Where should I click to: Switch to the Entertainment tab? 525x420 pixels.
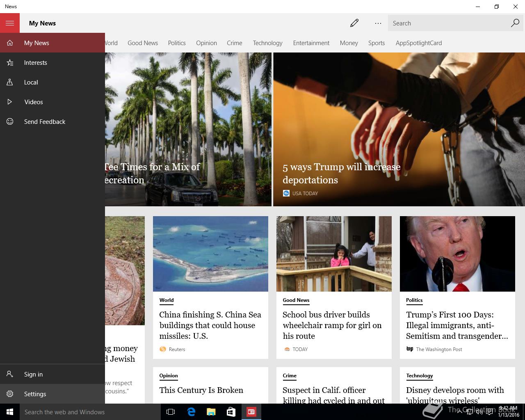(311, 43)
